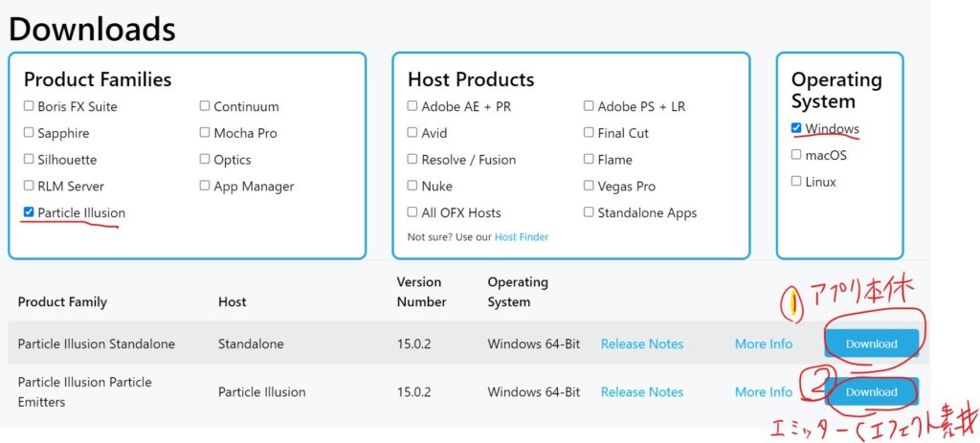The height and width of the screenshot is (443, 980).
Task: Select the Host Products panel heading
Action: click(x=471, y=79)
